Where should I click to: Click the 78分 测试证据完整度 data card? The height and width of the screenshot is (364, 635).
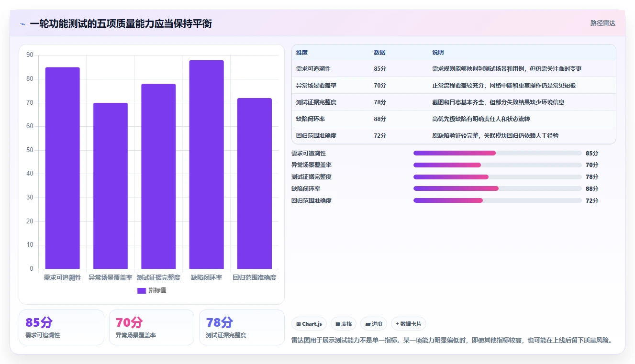(242, 327)
